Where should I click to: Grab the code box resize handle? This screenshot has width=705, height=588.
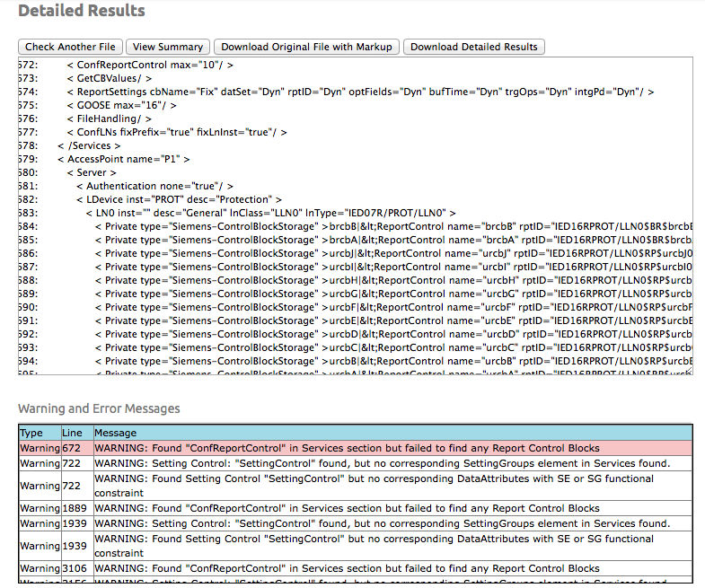pos(688,371)
